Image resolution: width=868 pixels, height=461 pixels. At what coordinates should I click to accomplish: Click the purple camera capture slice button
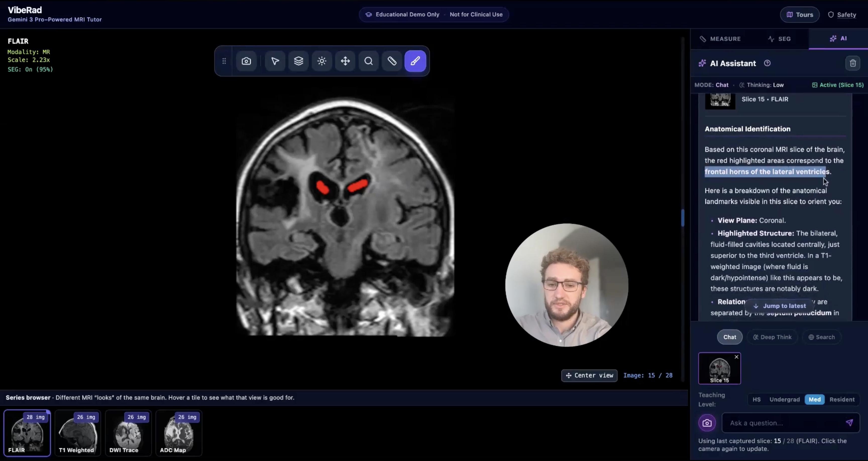point(707,423)
